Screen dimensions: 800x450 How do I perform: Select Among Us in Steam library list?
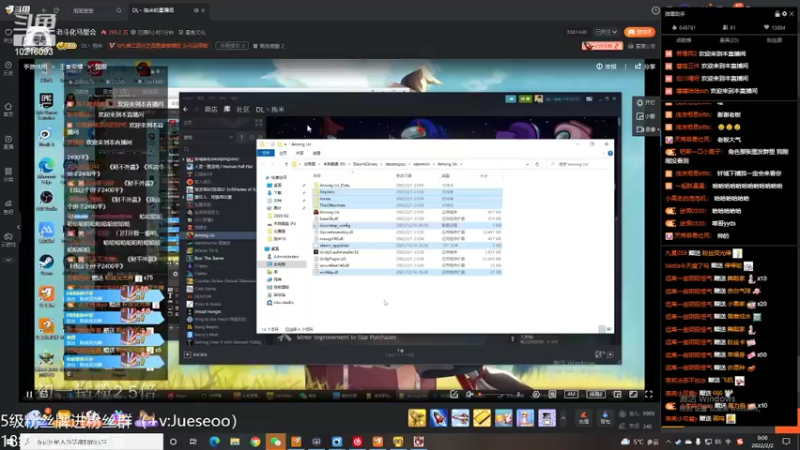(220, 235)
